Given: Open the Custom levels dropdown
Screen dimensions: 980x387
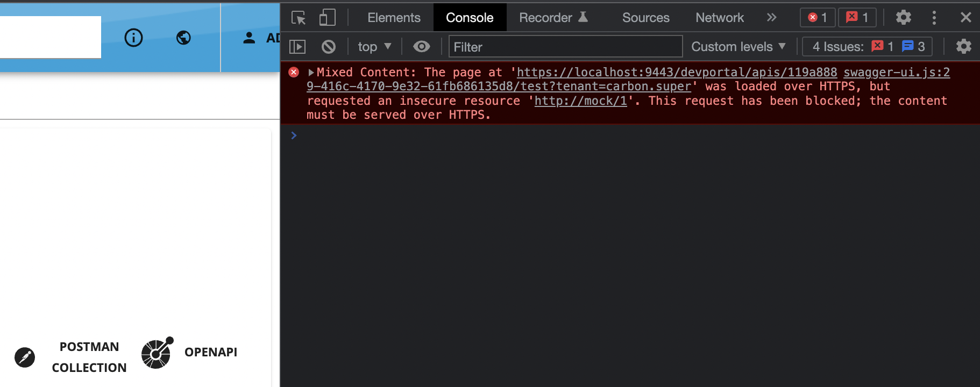Looking at the screenshot, I should [x=737, y=46].
